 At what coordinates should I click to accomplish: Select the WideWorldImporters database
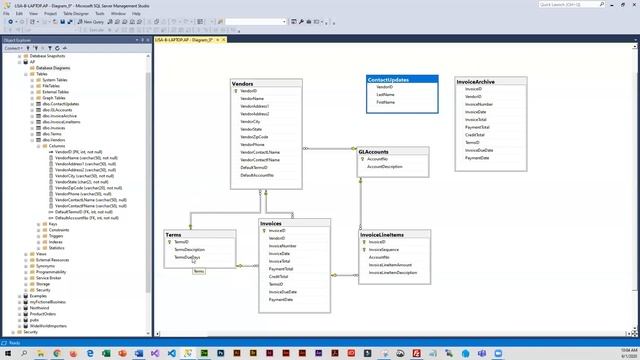pos(48,326)
